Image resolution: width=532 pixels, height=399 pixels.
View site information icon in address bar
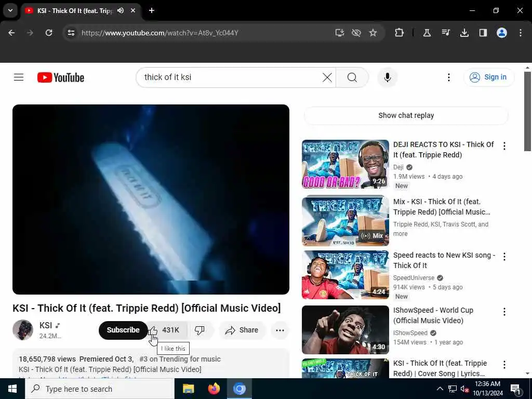pyautogui.click(x=71, y=33)
